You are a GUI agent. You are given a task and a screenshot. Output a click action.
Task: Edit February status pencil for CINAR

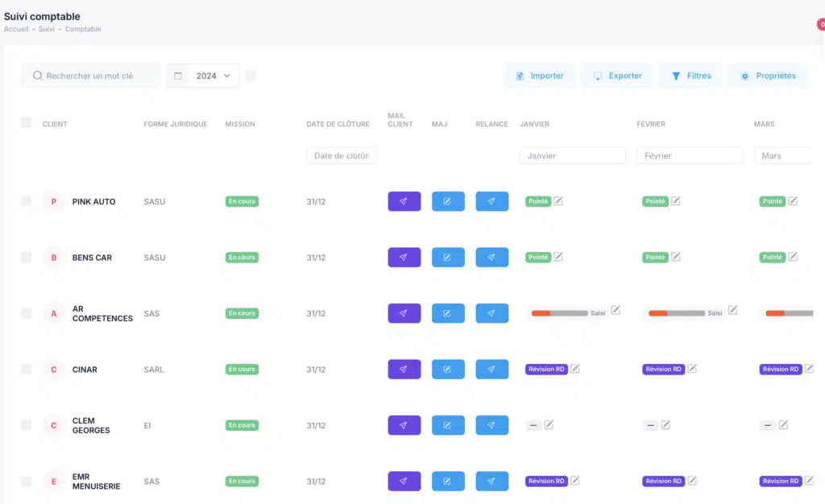pyautogui.click(x=692, y=369)
